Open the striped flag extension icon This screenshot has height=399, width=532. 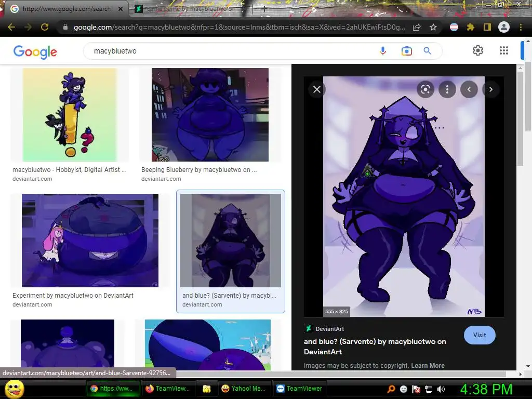pos(454,27)
